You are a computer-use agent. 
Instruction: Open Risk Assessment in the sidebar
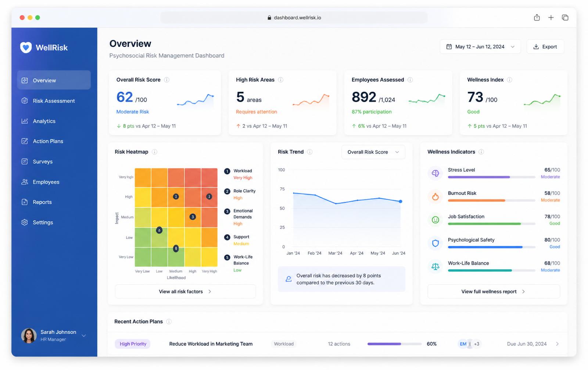click(54, 101)
